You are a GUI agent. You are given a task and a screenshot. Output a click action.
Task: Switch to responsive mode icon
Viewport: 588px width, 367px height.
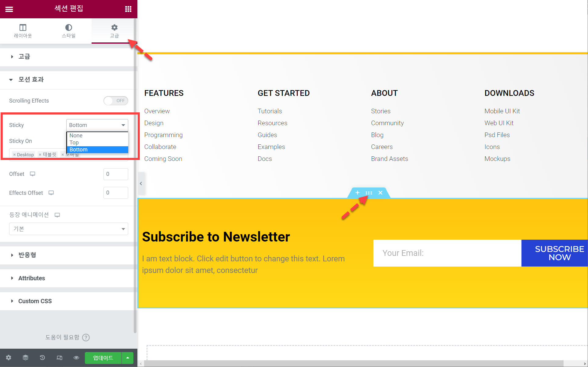(x=59, y=358)
